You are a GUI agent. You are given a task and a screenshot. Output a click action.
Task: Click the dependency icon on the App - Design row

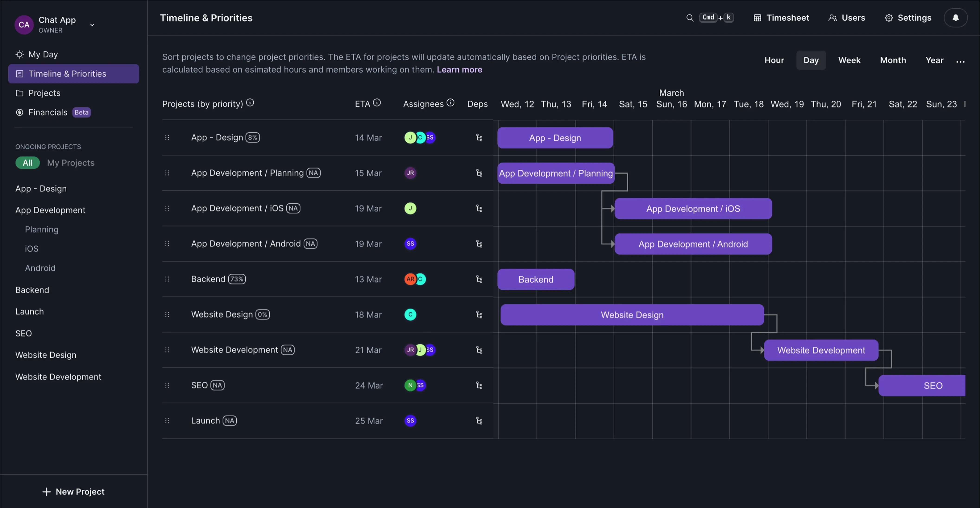point(479,138)
